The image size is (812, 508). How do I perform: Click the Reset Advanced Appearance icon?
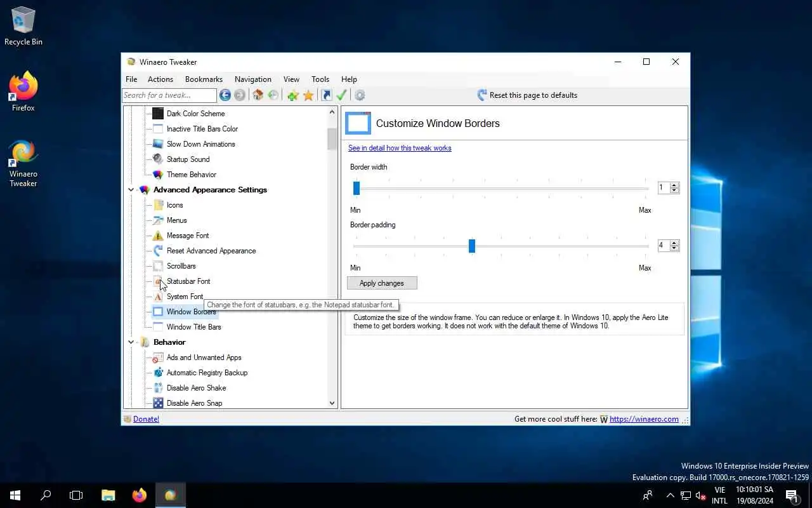pyautogui.click(x=158, y=251)
